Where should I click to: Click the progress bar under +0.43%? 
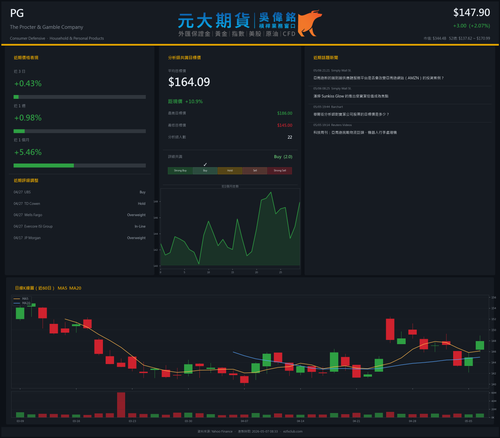(80, 97)
